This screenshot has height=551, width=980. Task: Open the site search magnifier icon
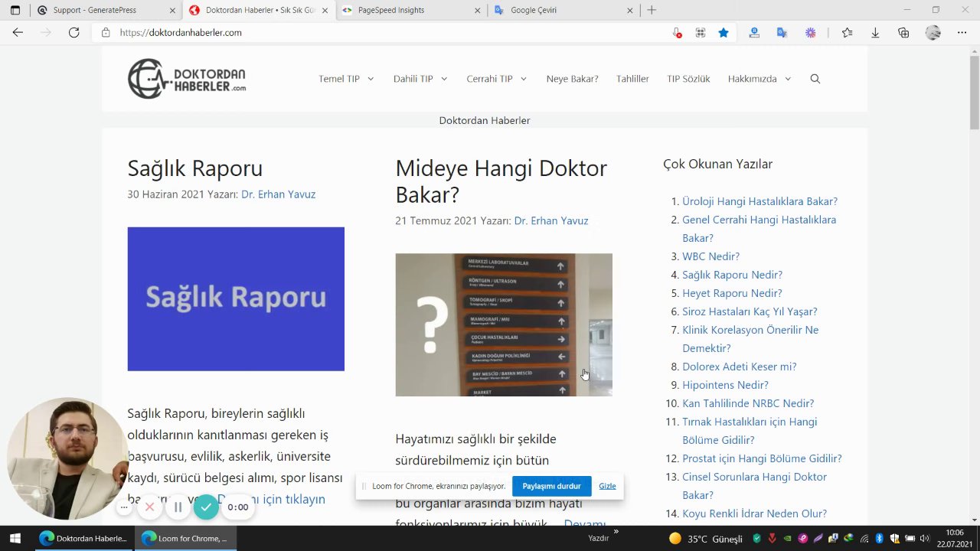[x=815, y=79]
